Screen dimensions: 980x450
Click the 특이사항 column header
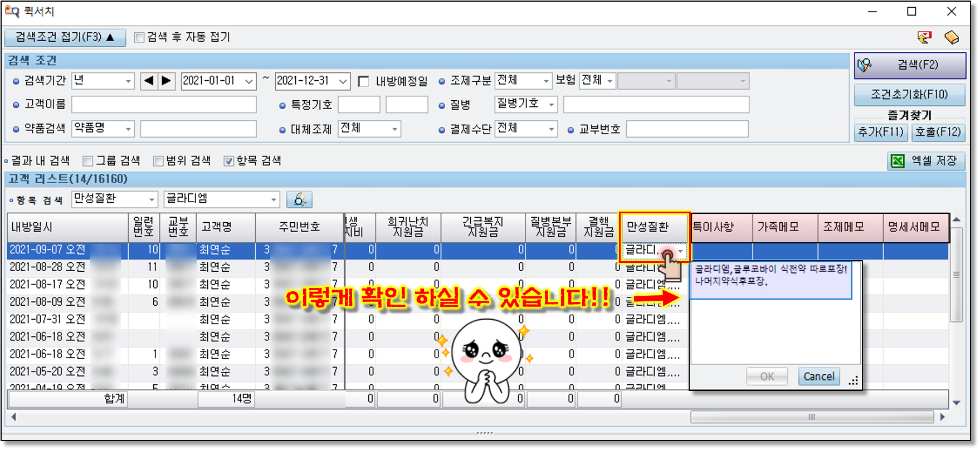[x=713, y=227]
